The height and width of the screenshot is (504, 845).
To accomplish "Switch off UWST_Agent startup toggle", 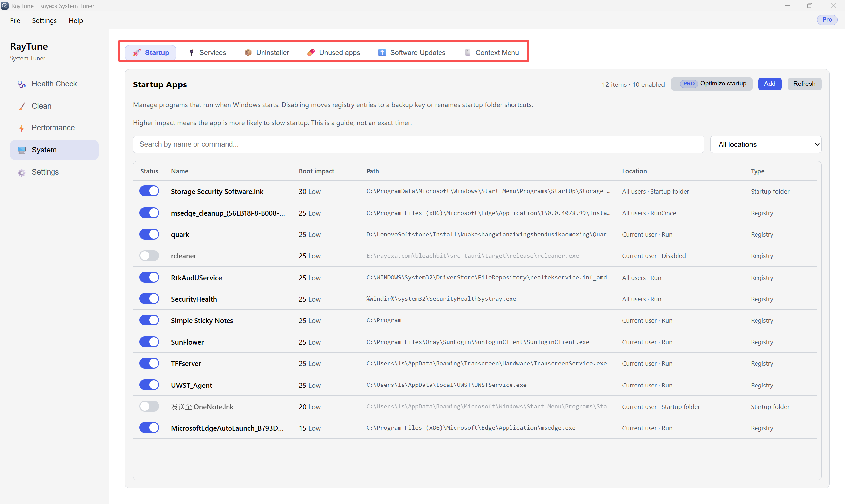I will click(x=149, y=385).
